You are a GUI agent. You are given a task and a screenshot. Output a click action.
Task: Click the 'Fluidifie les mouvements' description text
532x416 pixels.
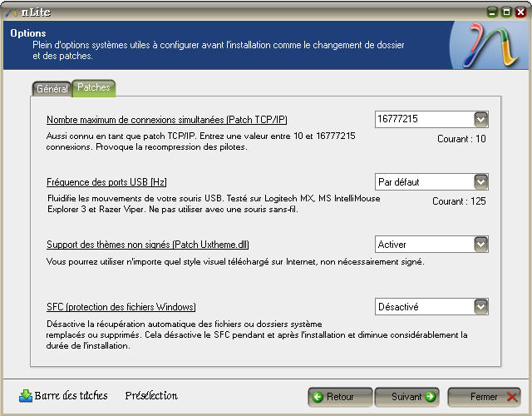tap(214, 204)
